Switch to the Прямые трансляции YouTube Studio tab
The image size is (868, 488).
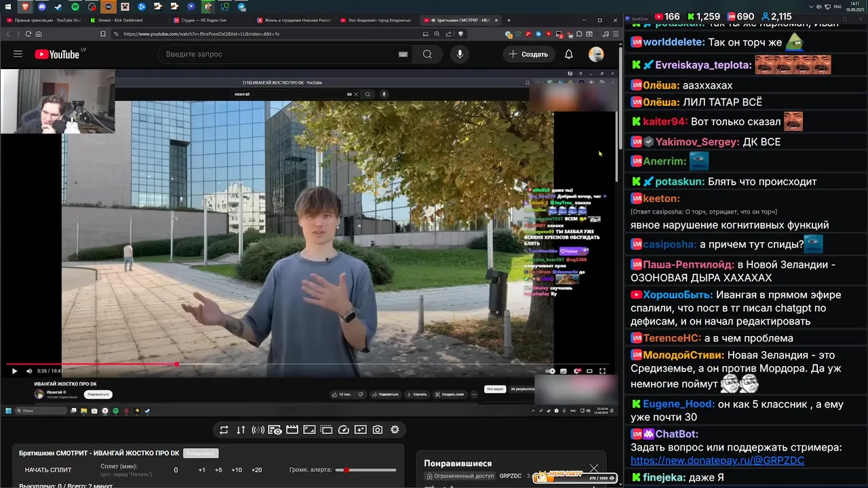tap(43, 20)
